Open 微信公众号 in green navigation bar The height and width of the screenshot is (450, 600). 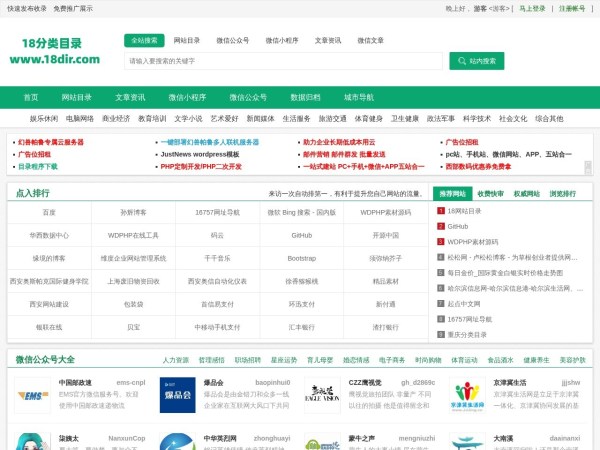pyautogui.click(x=248, y=97)
